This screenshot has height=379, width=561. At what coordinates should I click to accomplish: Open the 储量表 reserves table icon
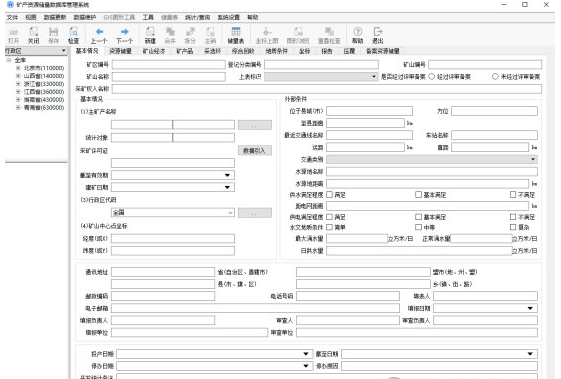pos(236,35)
